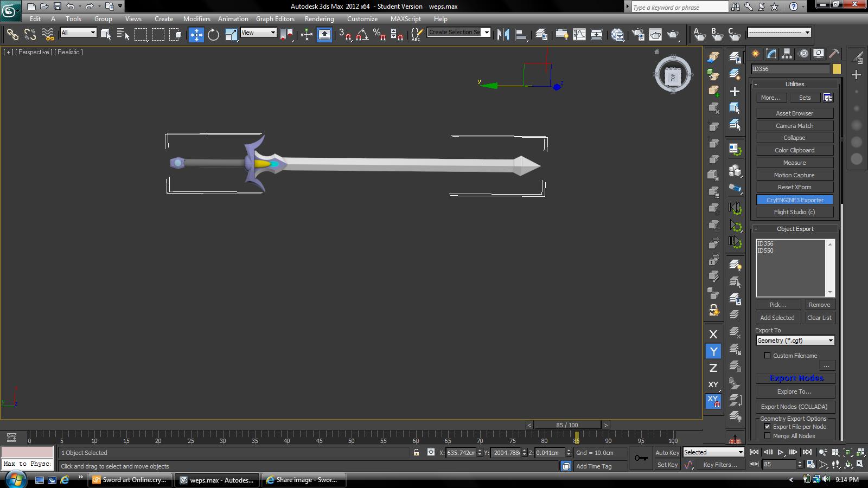Open the Material Editor
This screenshot has width=868, height=488.
tap(617, 35)
